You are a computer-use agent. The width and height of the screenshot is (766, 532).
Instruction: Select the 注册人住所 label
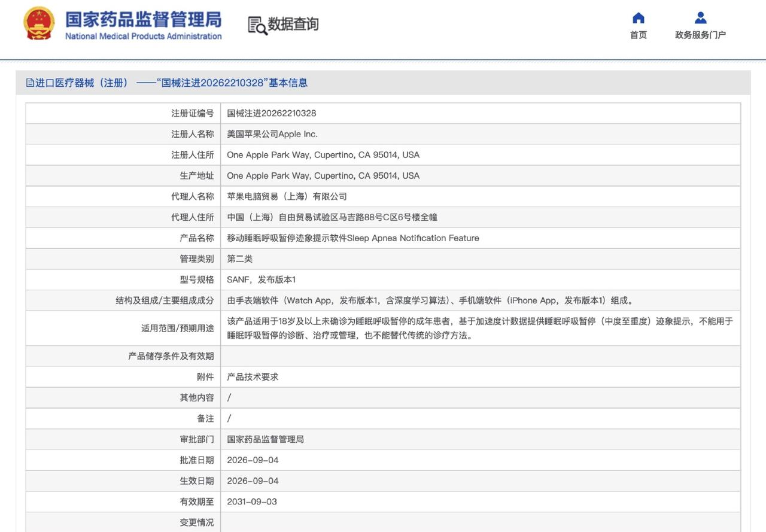point(193,155)
